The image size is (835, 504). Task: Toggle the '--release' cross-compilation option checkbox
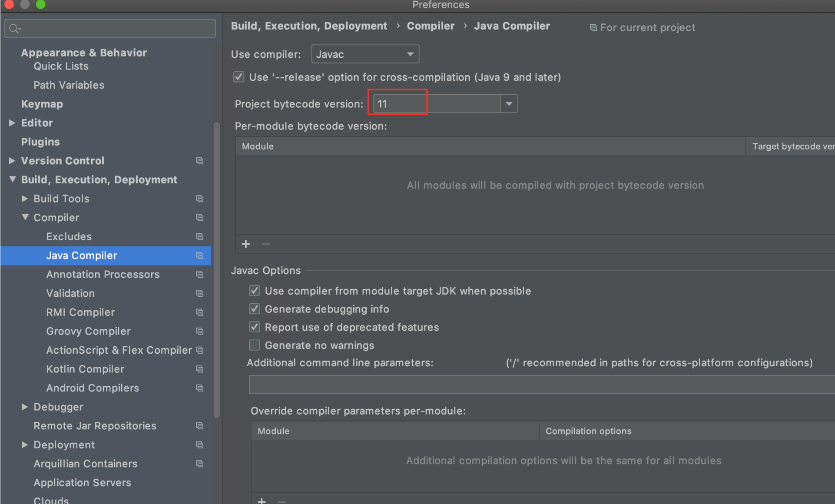click(239, 77)
